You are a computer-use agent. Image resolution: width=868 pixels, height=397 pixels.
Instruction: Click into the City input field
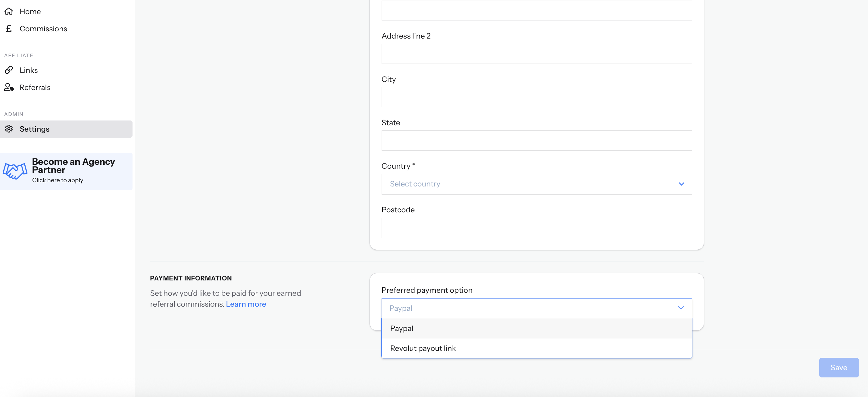pyautogui.click(x=536, y=97)
